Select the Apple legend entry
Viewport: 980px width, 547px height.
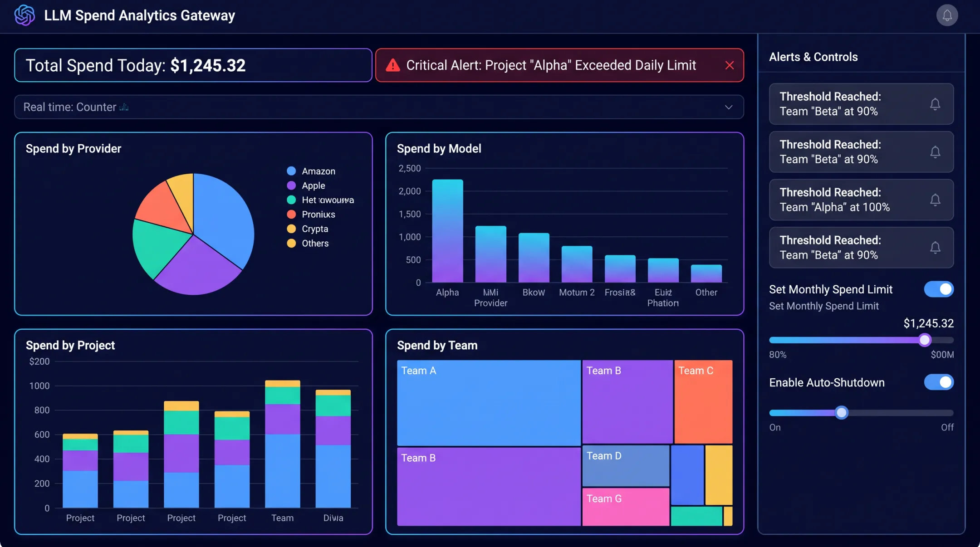coord(306,186)
